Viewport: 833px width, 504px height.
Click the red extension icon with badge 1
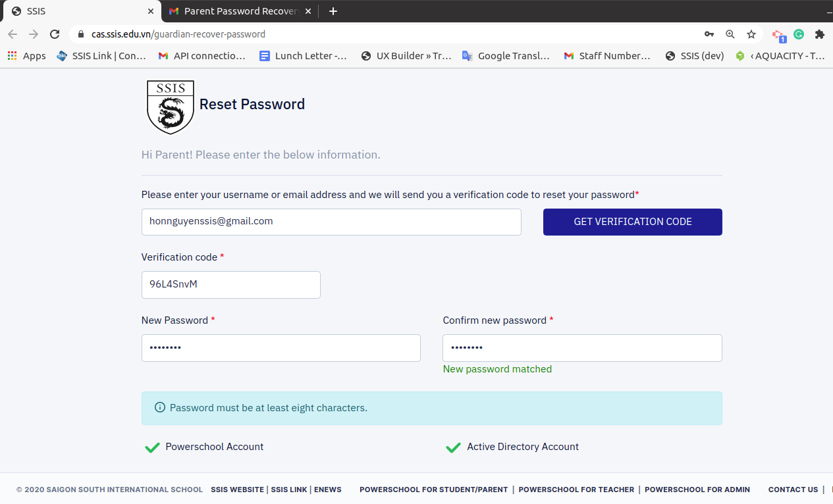(x=779, y=36)
